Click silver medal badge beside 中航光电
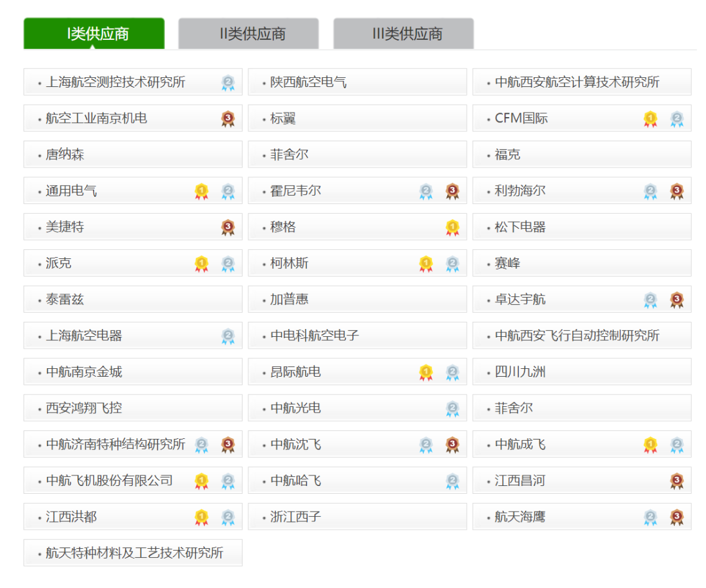706x588 pixels. (x=452, y=409)
